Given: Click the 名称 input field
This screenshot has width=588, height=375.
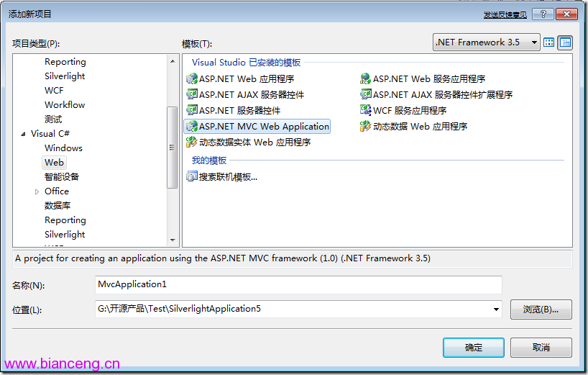Looking at the screenshot, I should click(x=298, y=285).
